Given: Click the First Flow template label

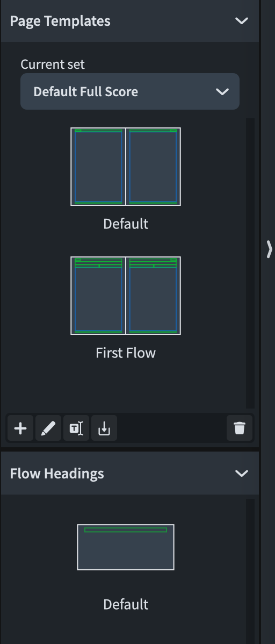Looking at the screenshot, I should pos(126,353).
